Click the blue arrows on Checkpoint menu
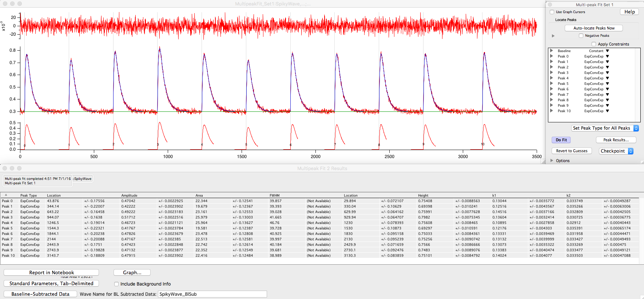This screenshot has height=299, width=644. point(631,151)
